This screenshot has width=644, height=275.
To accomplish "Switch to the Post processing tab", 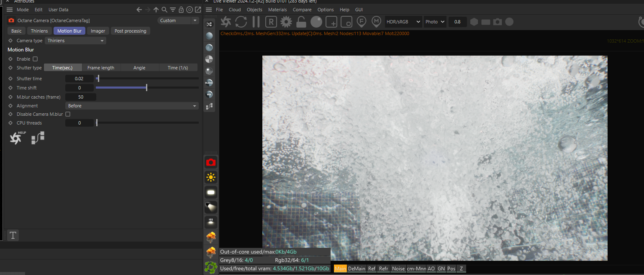I will pos(131,31).
